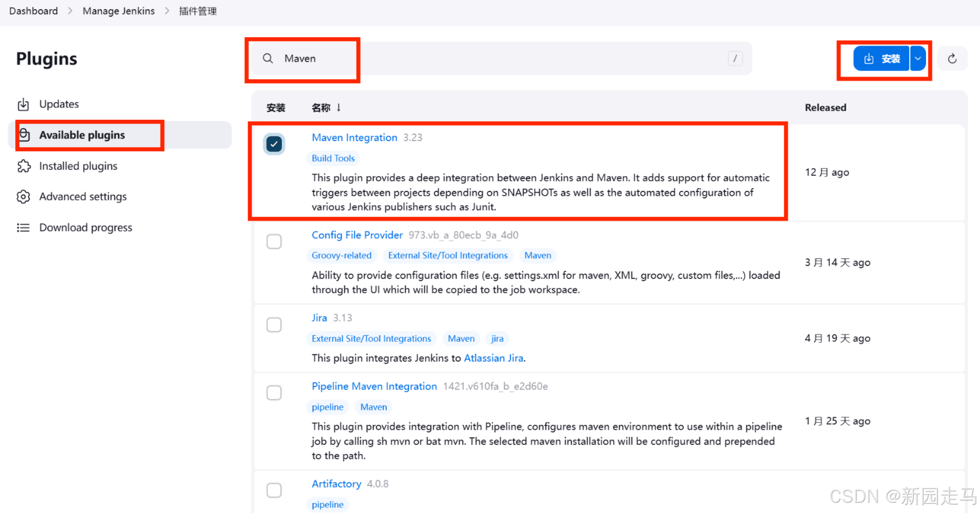Click the pipeline tag under Artifactory

pyautogui.click(x=327, y=505)
